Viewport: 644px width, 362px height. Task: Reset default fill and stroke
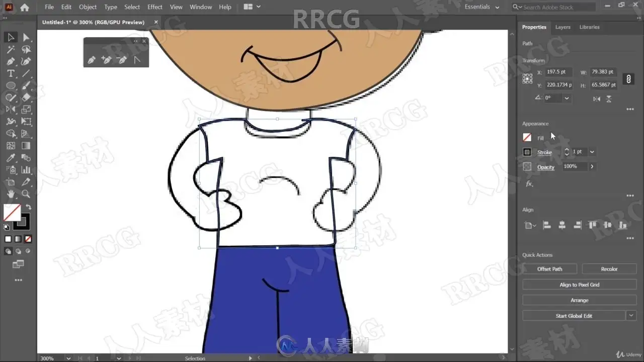tap(7, 227)
